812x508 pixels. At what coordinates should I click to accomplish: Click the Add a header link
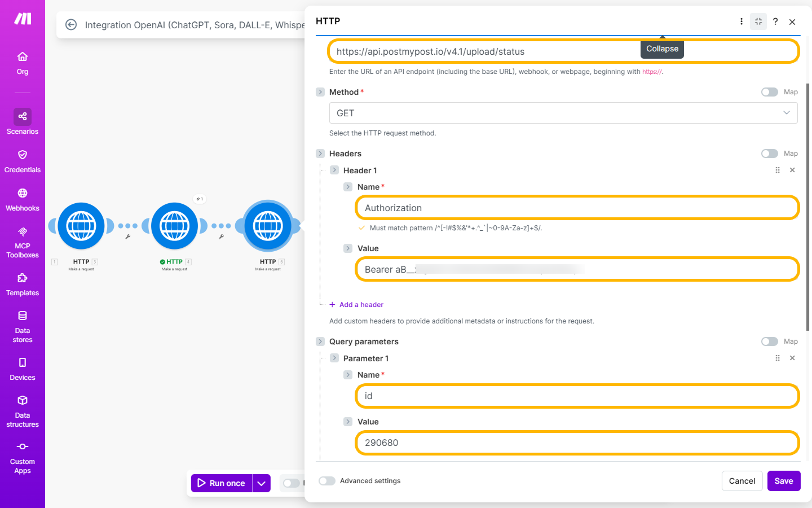click(361, 305)
